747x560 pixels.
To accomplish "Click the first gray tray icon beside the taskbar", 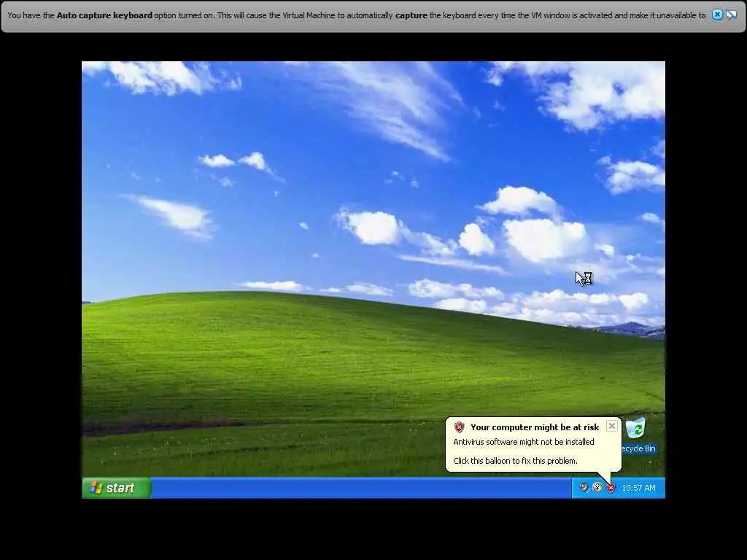I will (x=584, y=487).
